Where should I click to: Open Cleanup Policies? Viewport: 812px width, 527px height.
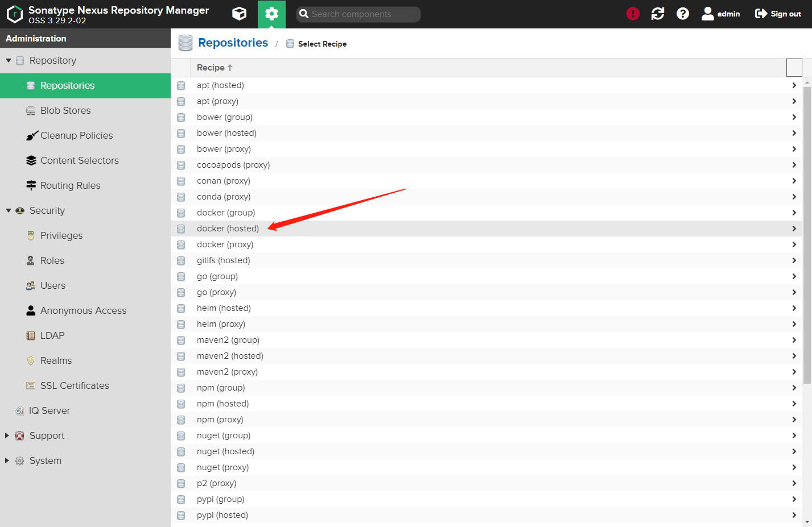tap(85, 135)
